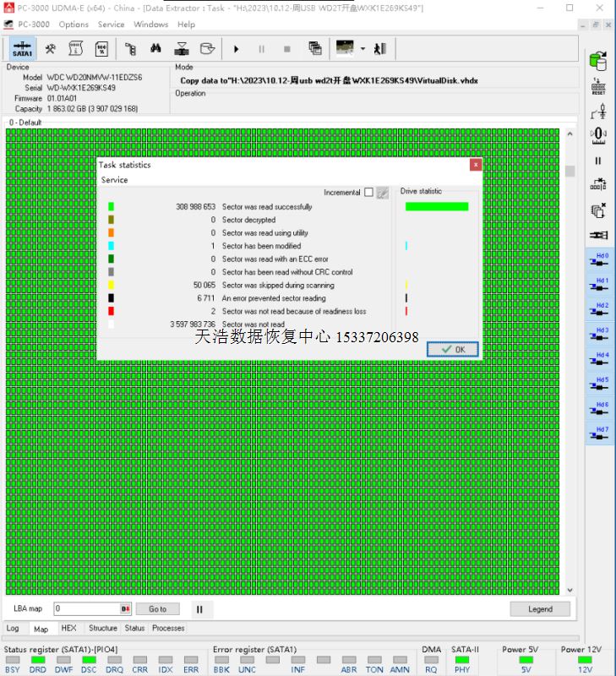Click OK in Task statistics dialog
The height and width of the screenshot is (676, 616).
[x=453, y=349]
